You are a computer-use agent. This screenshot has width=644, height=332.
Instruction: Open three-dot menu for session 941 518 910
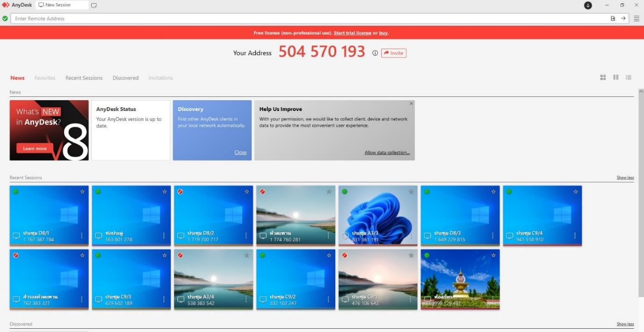click(x=575, y=236)
